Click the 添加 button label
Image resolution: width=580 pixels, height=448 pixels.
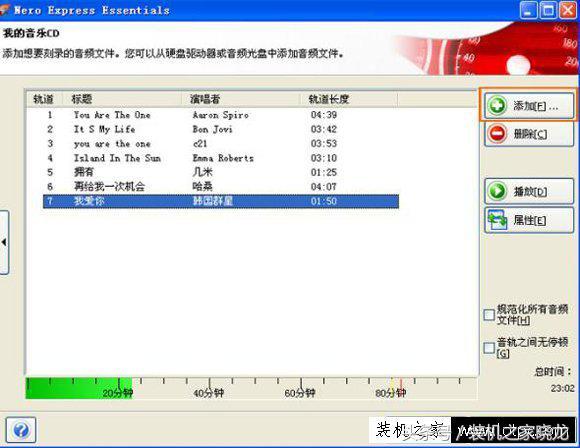click(536, 106)
